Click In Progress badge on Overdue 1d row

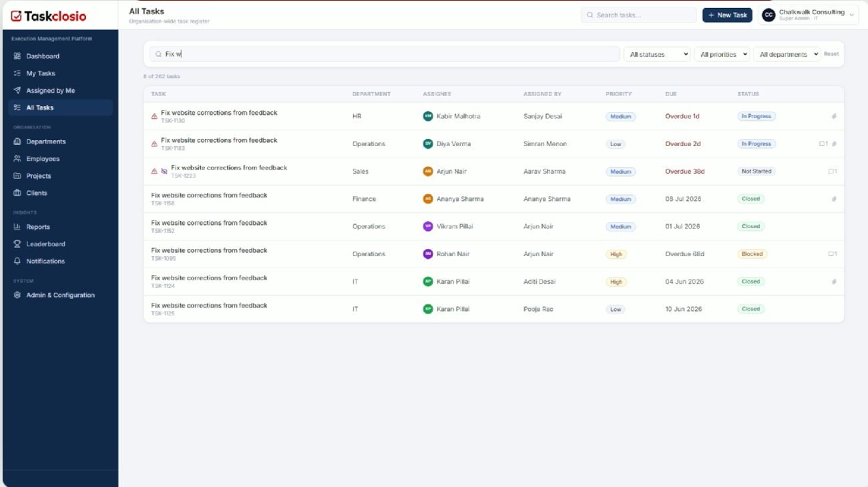(x=756, y=116)
